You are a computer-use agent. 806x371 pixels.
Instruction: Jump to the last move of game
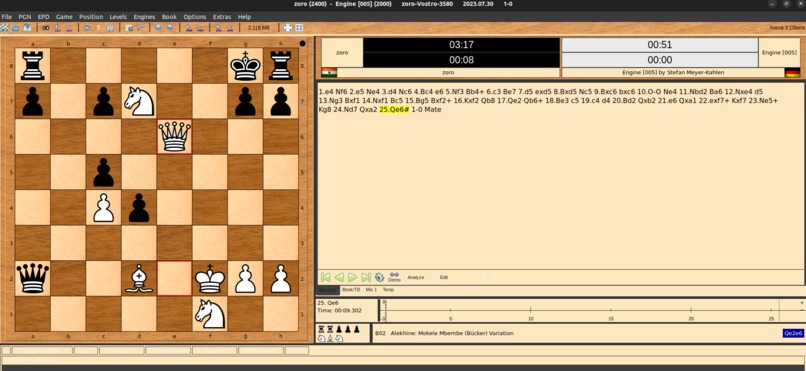pos(365,277)
